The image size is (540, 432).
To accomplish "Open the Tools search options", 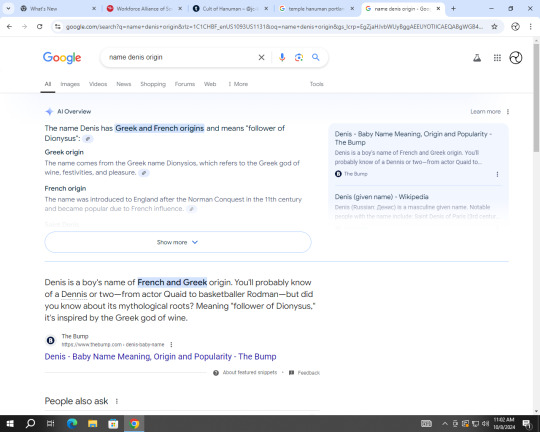I will (316, 84).
